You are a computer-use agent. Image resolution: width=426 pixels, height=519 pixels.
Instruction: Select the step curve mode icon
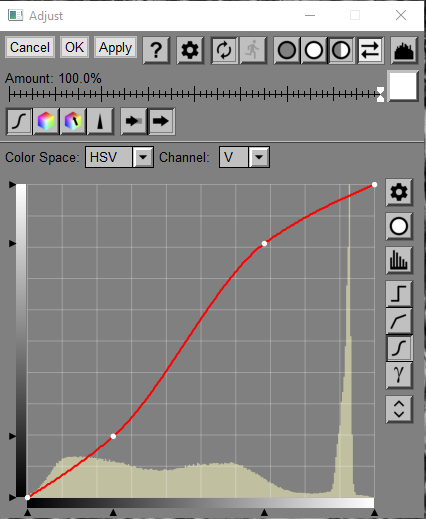point(399,294)
